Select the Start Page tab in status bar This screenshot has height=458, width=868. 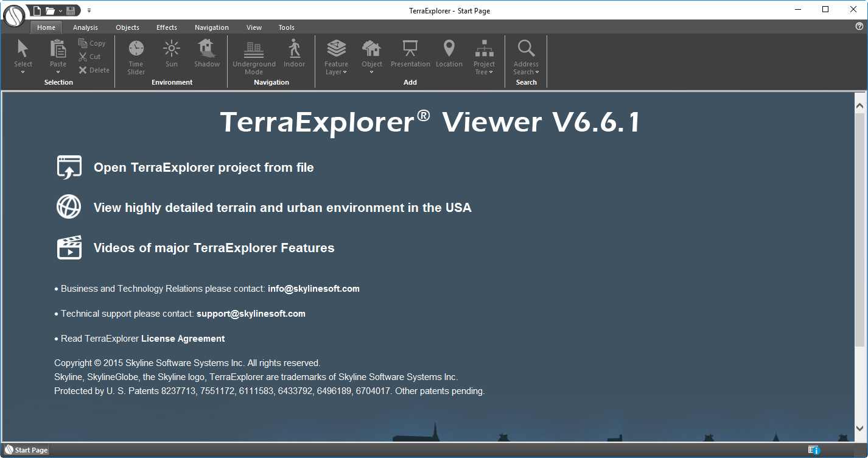26,450
